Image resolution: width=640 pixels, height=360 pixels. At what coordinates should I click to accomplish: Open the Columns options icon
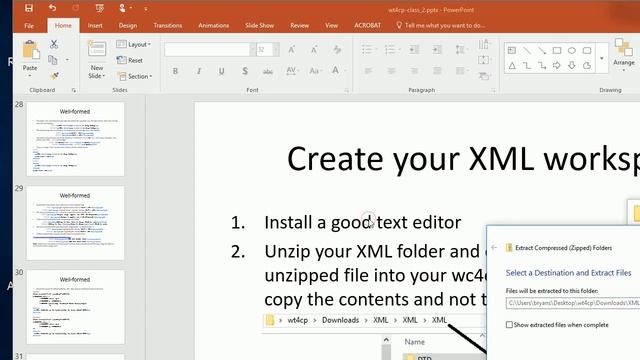[x=461, y=71]
